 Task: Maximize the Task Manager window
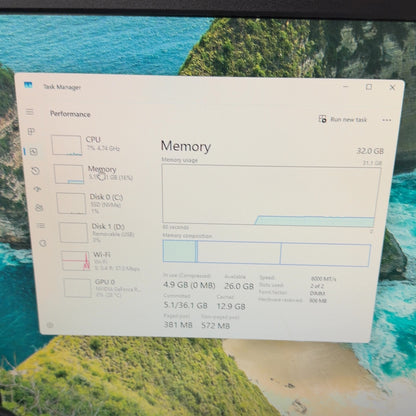click(x=369, y=87)
